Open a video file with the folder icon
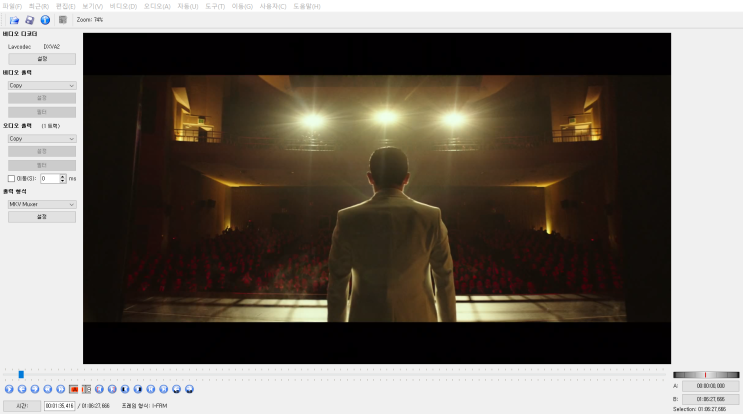 click(14, 20)
